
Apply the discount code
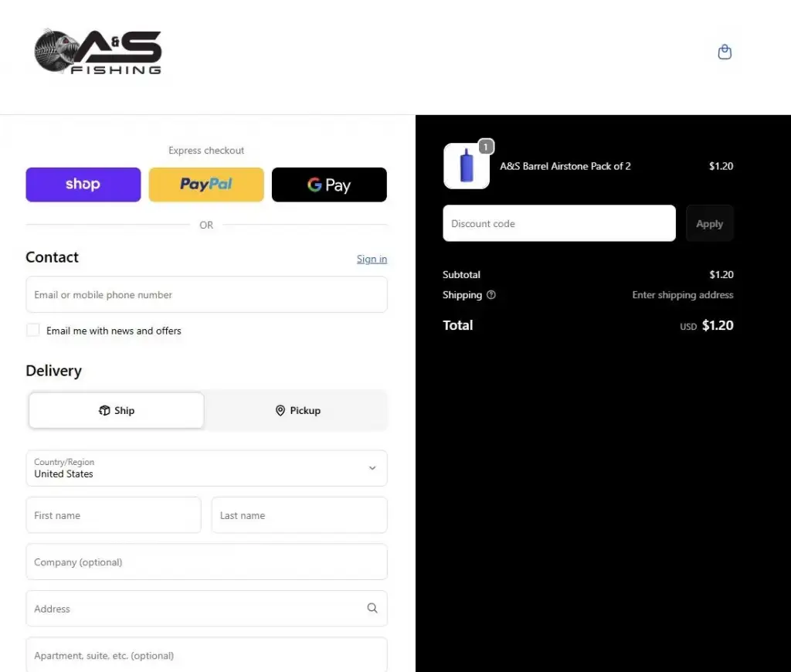[x=710, y=223]
